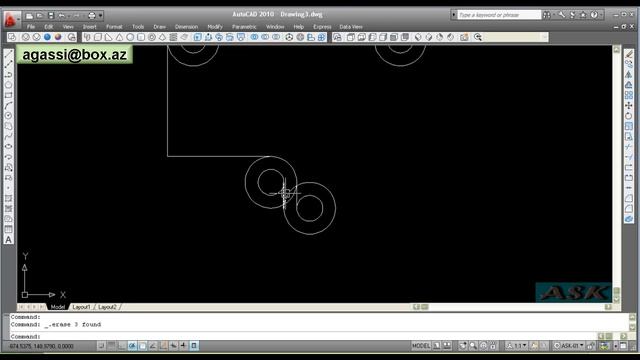Select the Explode tool
640x360 pixels.
[629, 219]
